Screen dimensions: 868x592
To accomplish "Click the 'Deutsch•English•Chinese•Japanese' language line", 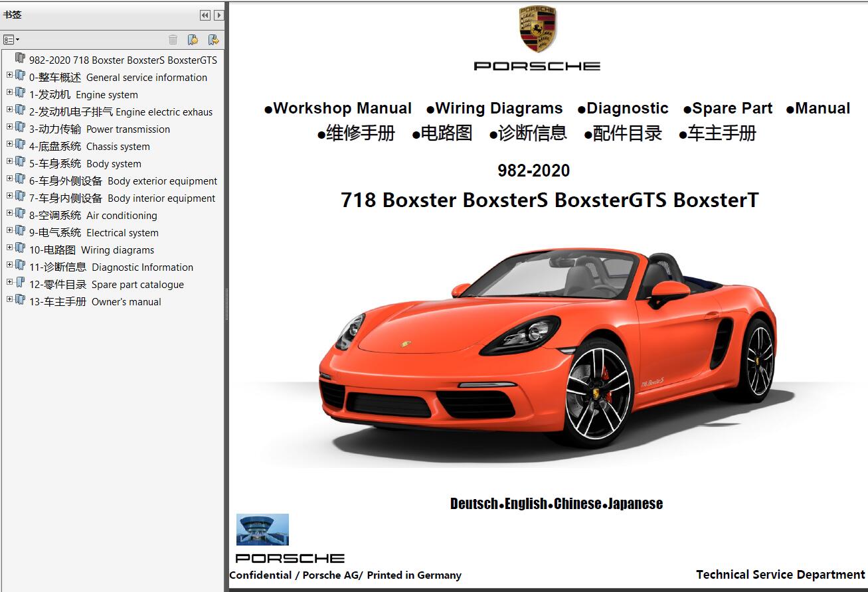I will click(x=557, y=504).
